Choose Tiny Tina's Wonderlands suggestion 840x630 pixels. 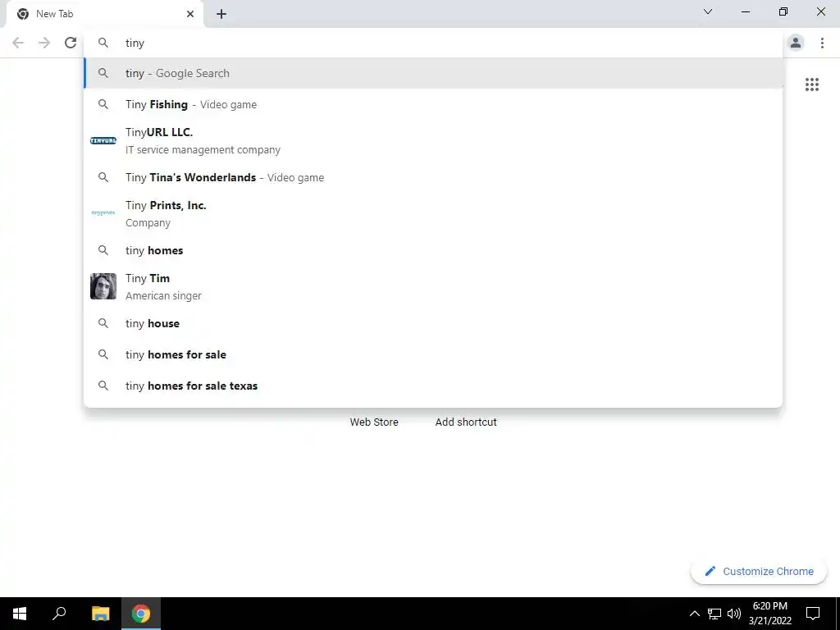[434, 177]
